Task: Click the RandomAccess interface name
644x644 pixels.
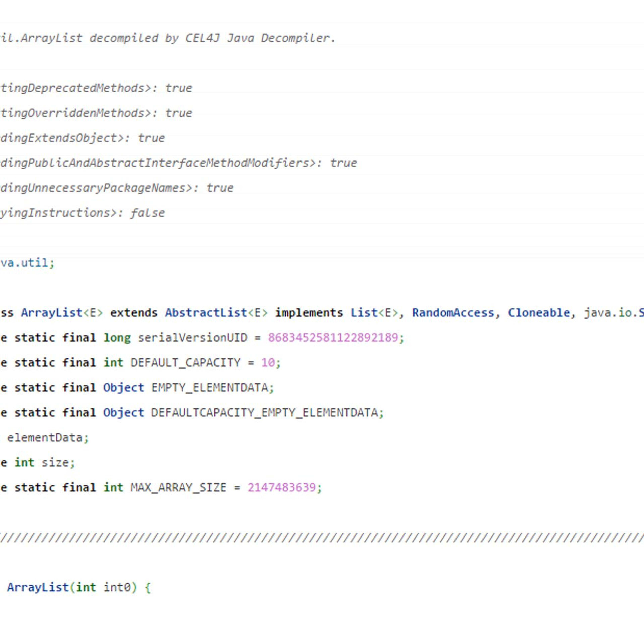Action: click(453, 313)
